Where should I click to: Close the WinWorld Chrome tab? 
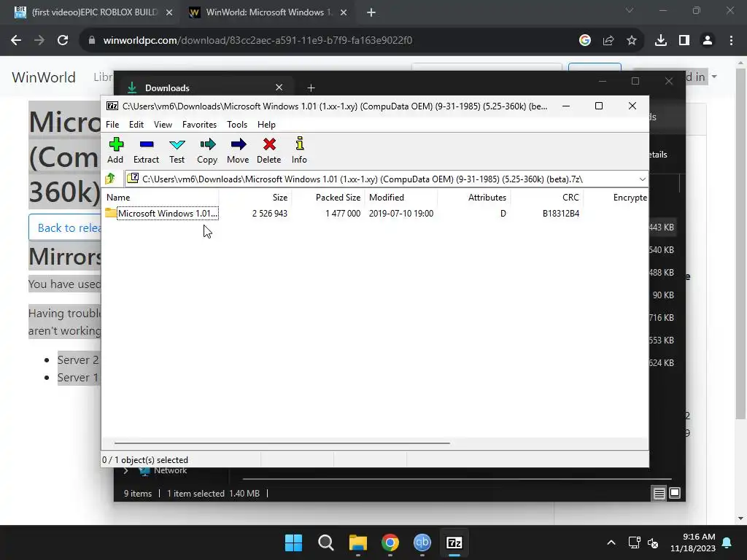[x=344, y=12]
